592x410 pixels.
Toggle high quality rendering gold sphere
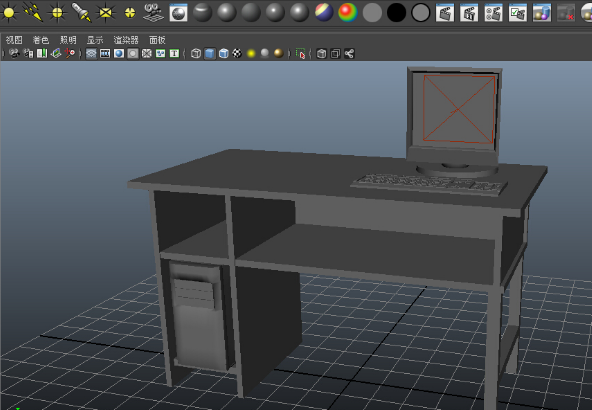pyautogui.click(x=279, y=54)
